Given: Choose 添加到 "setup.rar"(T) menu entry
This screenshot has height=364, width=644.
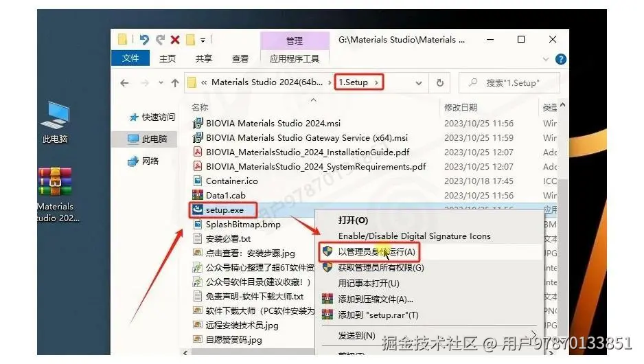Looking at the screenshot, I should point(378,315).
